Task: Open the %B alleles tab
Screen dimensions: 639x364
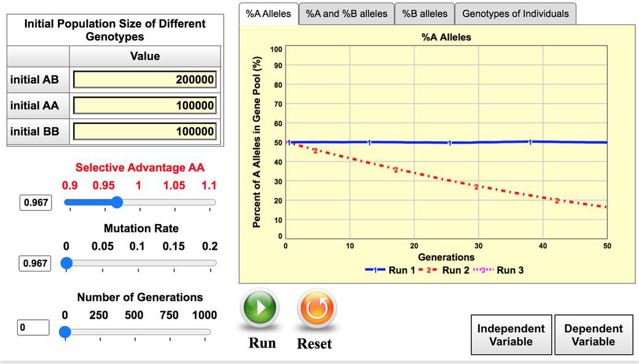Action: tap(425, 14)
